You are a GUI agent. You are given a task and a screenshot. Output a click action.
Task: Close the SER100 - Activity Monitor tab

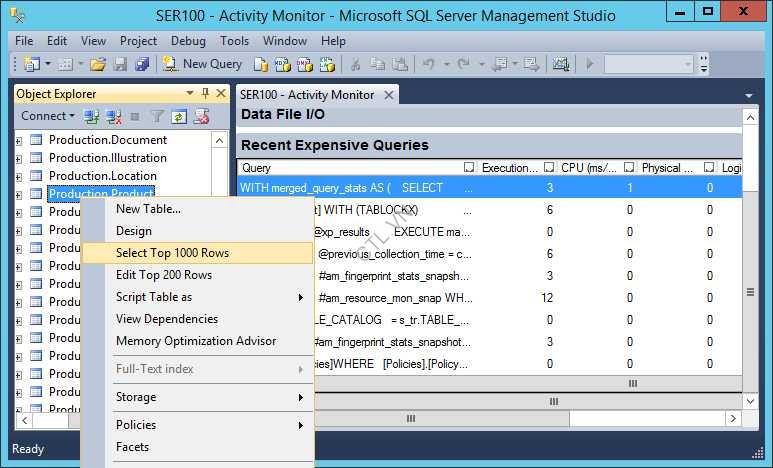(389, 95)
